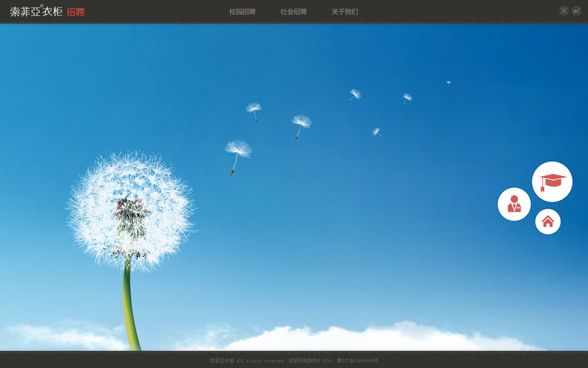The width and height of the screenshot is (588, 368).
Task: Select the 社会招聘 menu item
Action: point(293,11)
